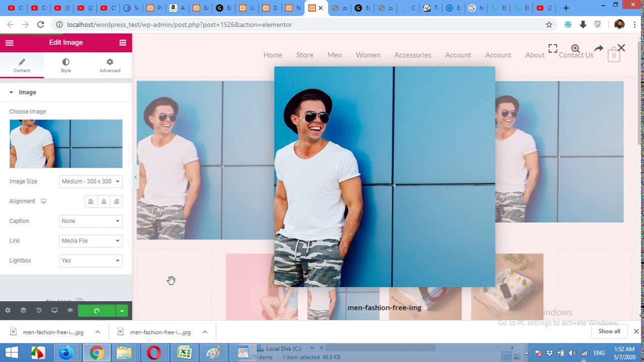644x362 pixels.
Task: Align image to the left
Action: pos(91,202)
